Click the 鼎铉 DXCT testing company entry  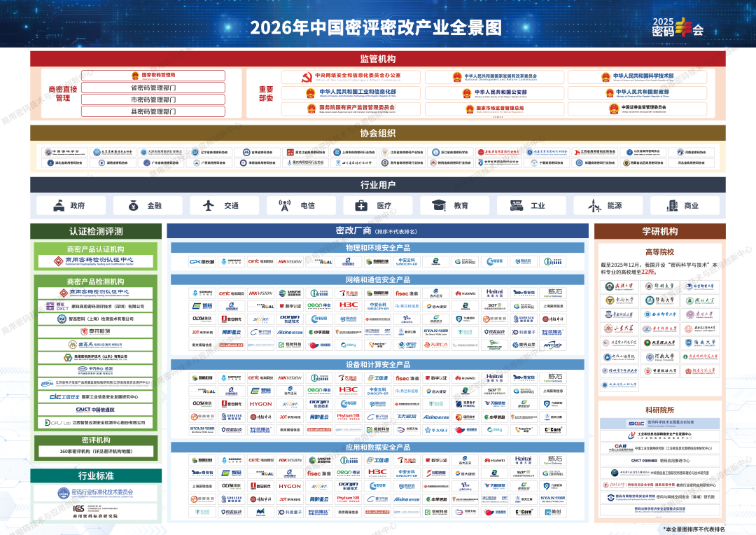coord(95,306)
